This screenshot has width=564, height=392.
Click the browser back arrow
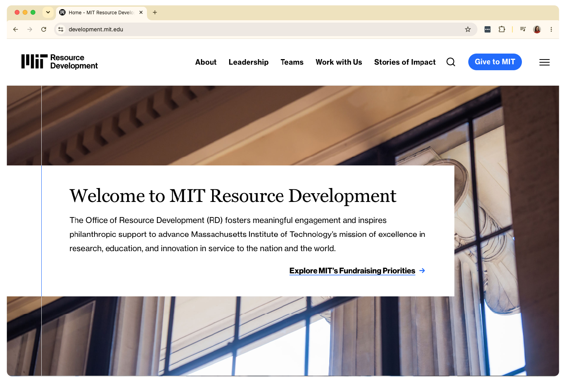15,29
